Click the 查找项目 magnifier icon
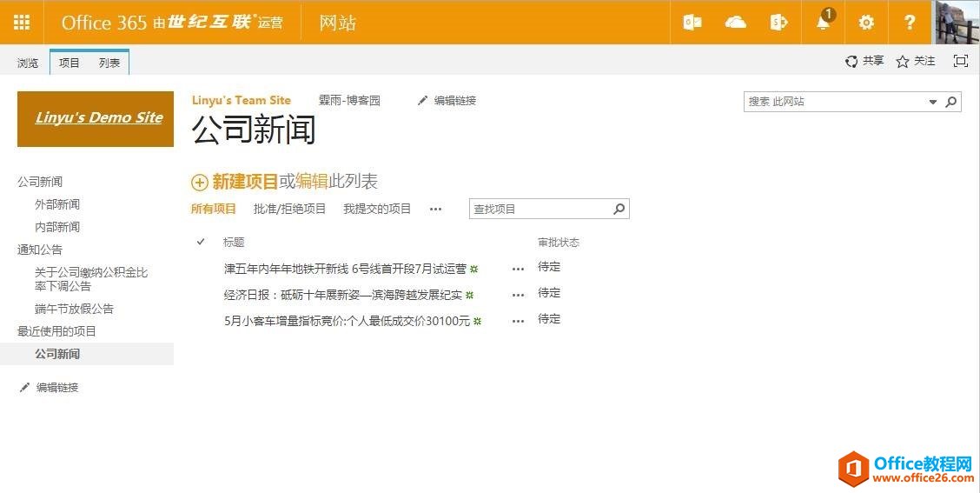The height and width of the screenshot is (493, 980). pyautogui.click(x=619, y=209)
